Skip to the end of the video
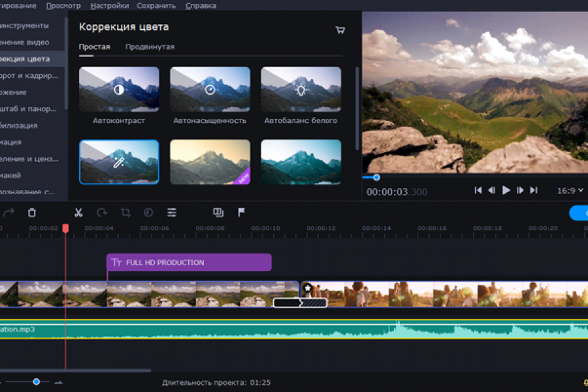 534,190
